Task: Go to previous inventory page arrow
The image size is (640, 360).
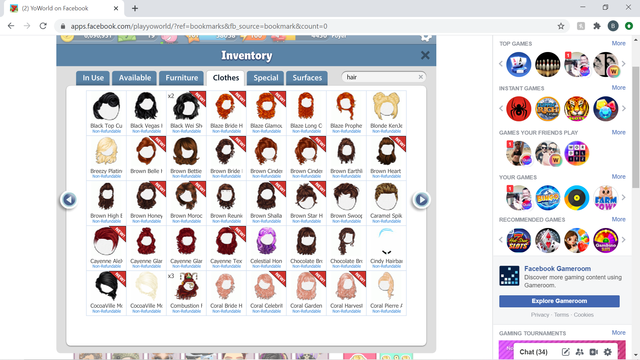Action: pyautogui.click(x=69, y=200)
